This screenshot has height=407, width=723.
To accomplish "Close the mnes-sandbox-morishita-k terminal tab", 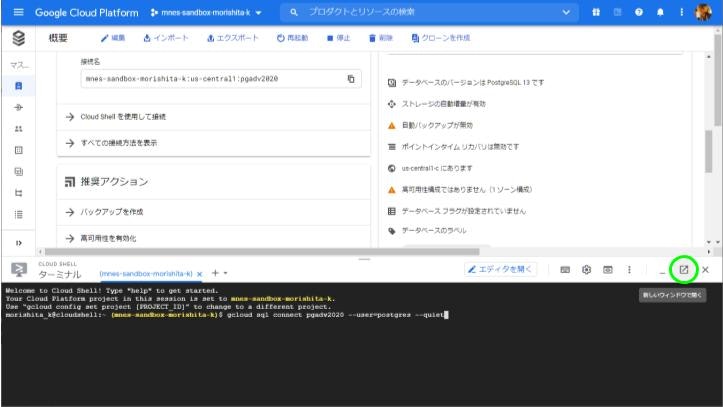I will pos(200,274).
